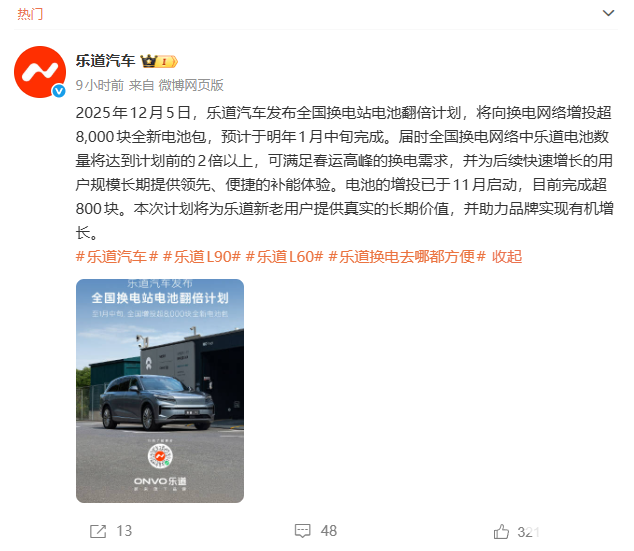Click the repost count 13
Viewport: 634px width, 551px height.
click(x=124, y=531)
